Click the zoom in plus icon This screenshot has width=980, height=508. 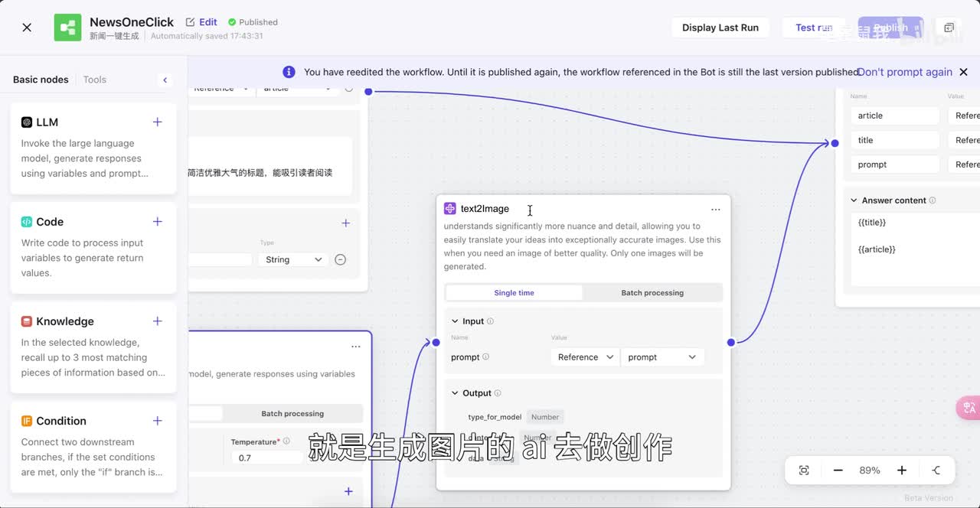pos(902,471)
